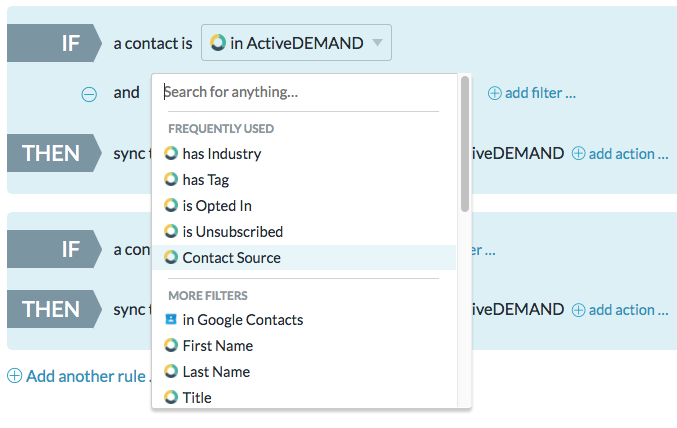677x428 pixels.
Task: Click 'a contact is' text in first rule
Action: 153,43
